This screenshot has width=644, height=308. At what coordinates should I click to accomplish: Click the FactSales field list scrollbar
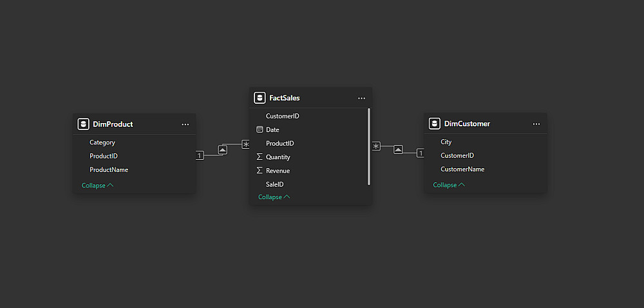click(x=369, y=146)
